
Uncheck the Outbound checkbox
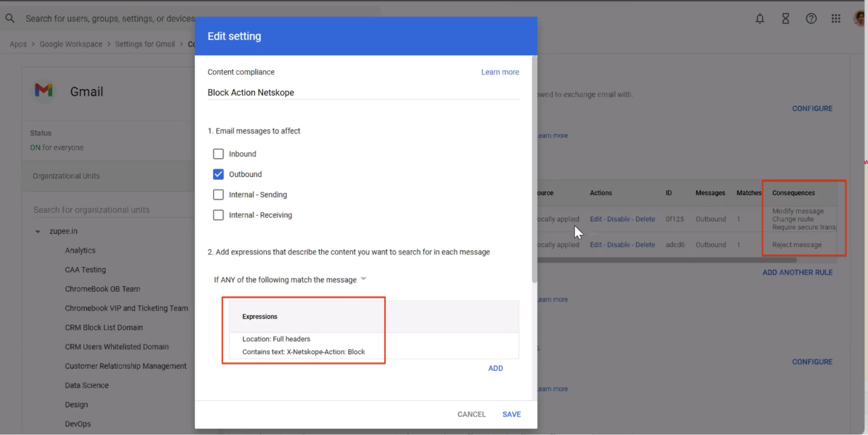tap(218, 174)
